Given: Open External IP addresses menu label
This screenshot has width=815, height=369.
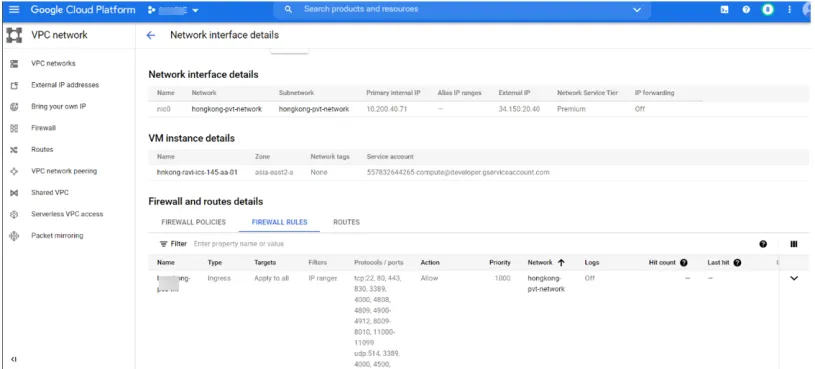Looking at the screenshot, I should click(x=65, y=85).
